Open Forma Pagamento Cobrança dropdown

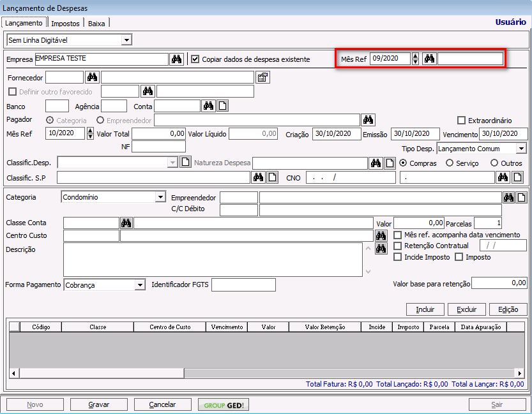[x=140, y=285]
